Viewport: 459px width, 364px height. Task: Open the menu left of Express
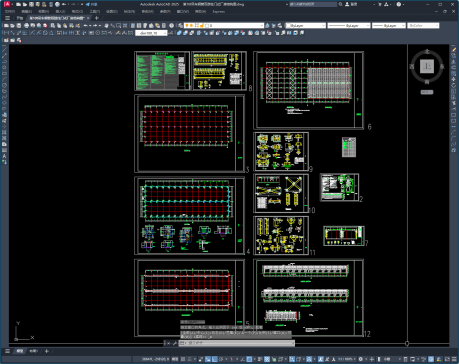(x=200, y=12)
